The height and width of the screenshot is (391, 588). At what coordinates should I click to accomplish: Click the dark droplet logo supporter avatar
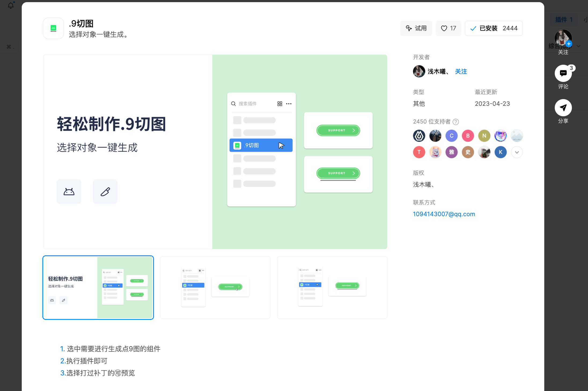[419, 136]
